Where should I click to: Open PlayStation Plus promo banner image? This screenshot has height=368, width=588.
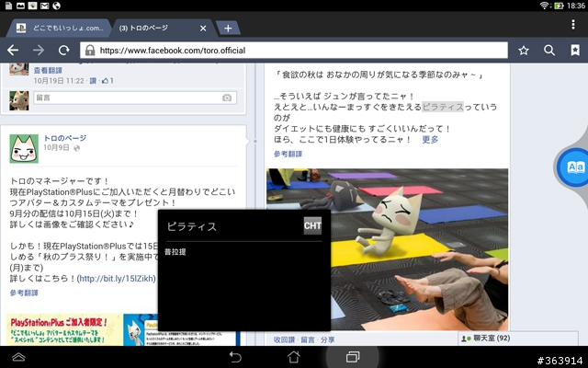pos(122,329)
